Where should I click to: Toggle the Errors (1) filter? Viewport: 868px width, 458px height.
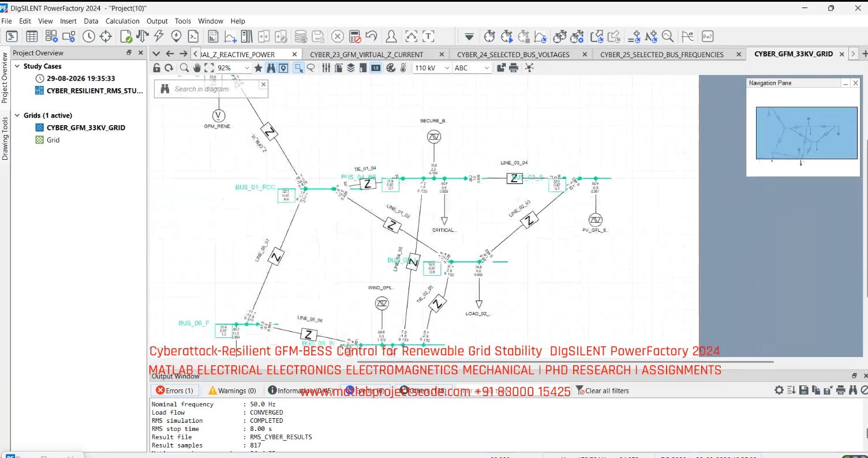coord(175,391)
